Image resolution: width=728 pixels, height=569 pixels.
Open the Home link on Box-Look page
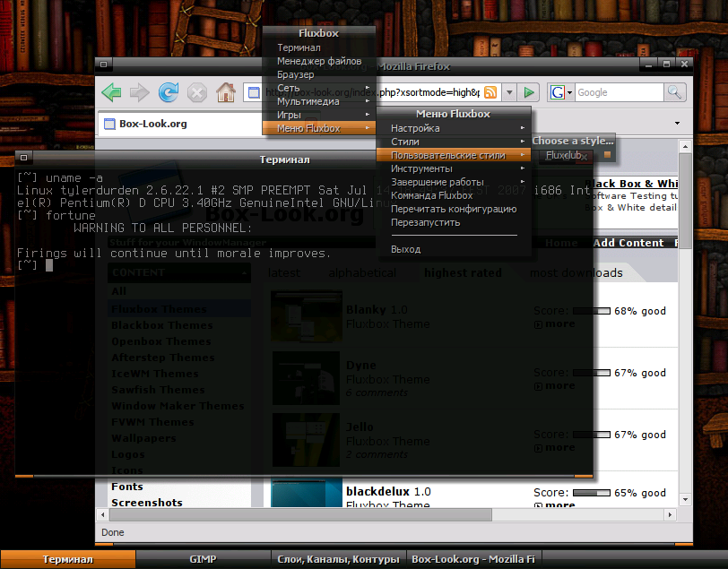pyautogui.click(x=561, y=243)
